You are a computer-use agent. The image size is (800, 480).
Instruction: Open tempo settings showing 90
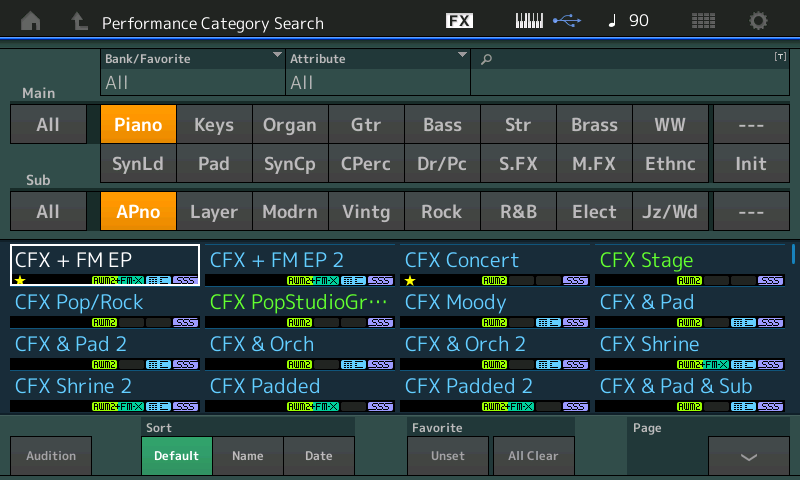coord(629,21)
